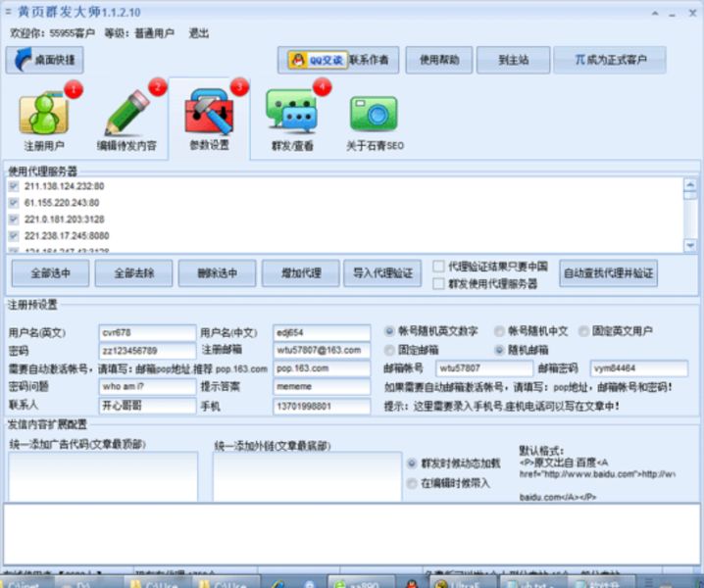Open the 注册用户 (register user) icon

pos(45,114)
